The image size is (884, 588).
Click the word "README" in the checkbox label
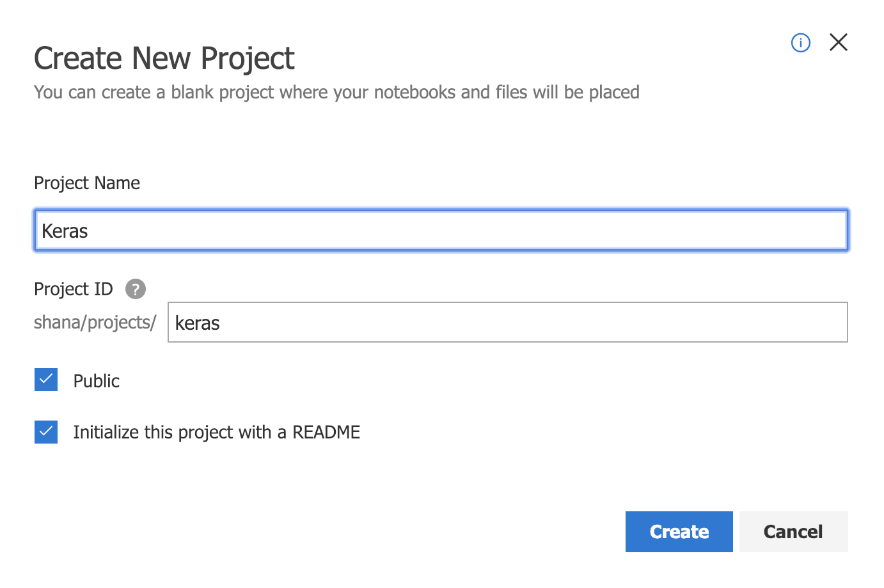[326, 432]
